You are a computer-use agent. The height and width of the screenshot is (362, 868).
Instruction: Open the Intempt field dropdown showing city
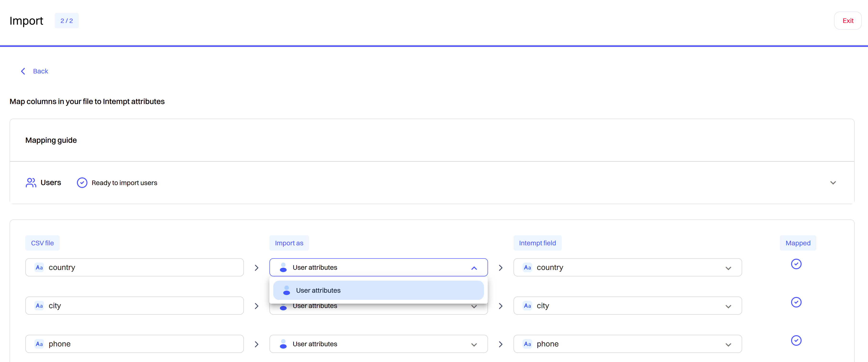point(627,306)
